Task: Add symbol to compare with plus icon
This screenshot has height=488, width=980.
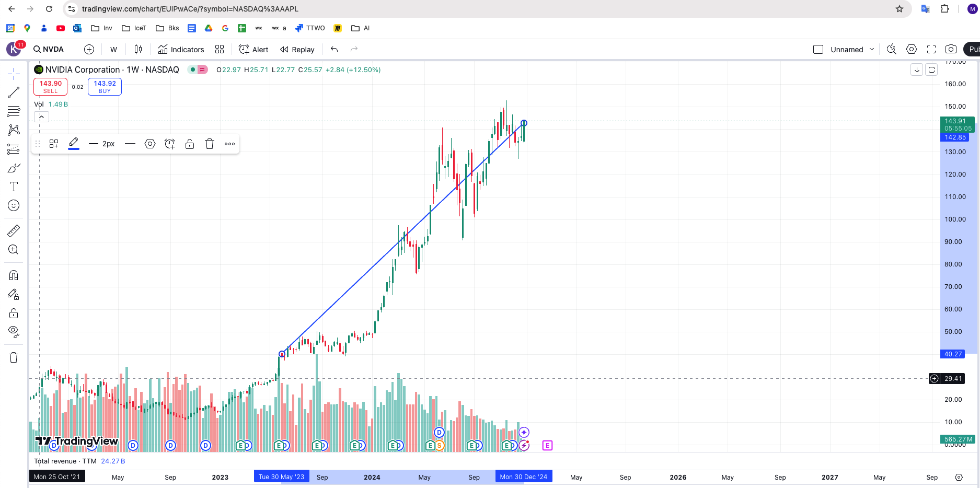Action: click(89, 49)
